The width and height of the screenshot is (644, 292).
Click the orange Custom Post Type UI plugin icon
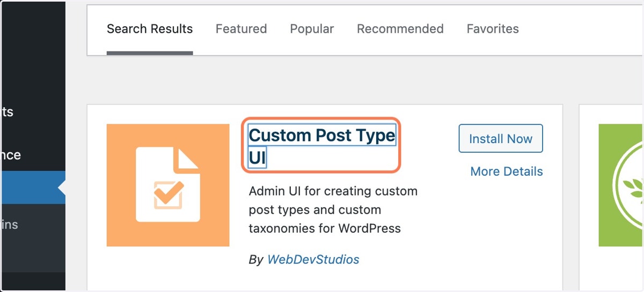pos(168,185)
